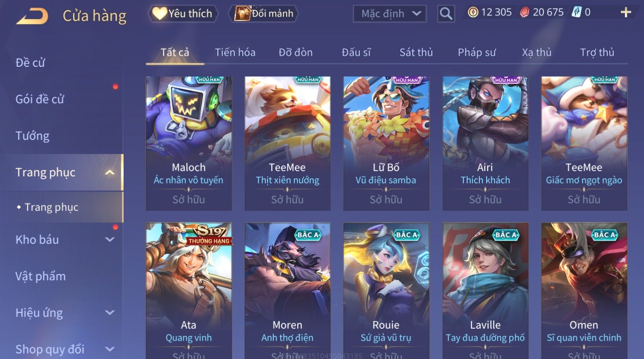Screen dimensions: 644x359
Task: Open the search magnifier icon
Action: pos(446,14)
